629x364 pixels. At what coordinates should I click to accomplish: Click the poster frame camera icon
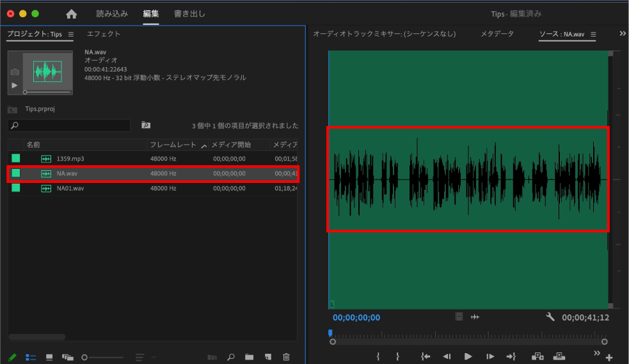pos(15,72)
